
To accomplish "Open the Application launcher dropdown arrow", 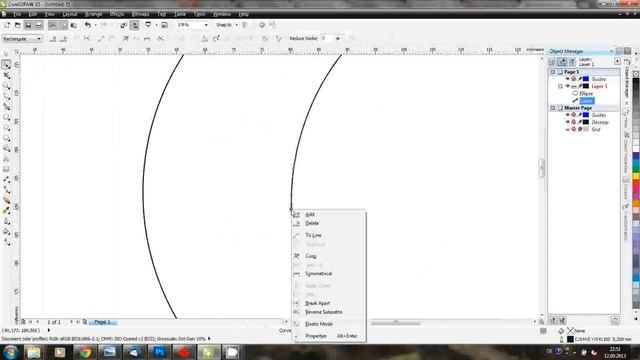I will point(156,25).
